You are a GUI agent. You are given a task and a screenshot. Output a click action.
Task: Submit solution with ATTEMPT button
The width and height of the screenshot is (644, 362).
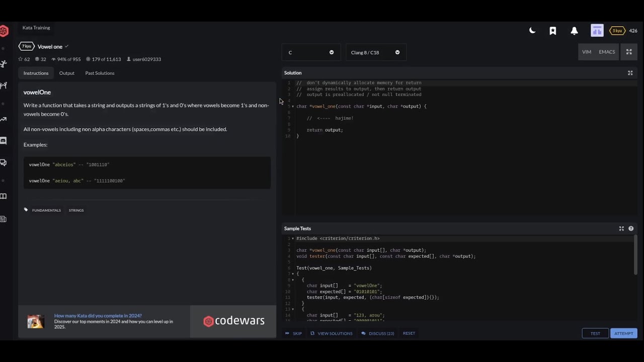click(x=624, y=333)
